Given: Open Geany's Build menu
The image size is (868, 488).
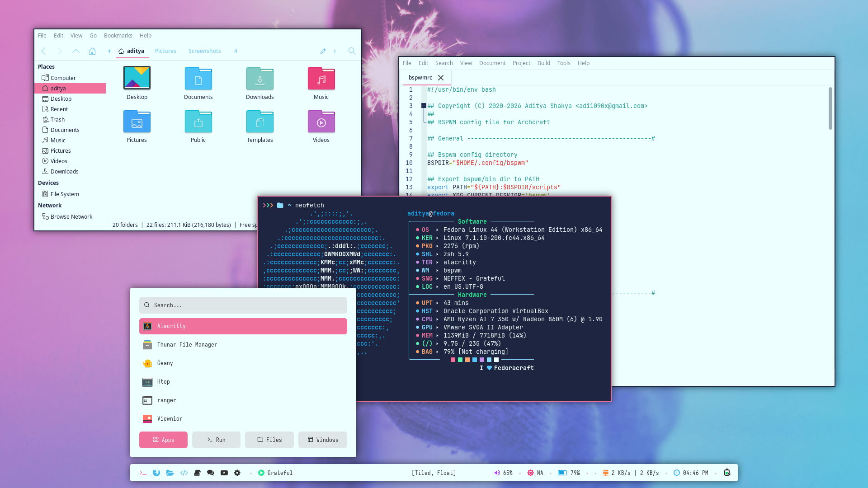Looking at the screenshot, I should pos(544,63).
